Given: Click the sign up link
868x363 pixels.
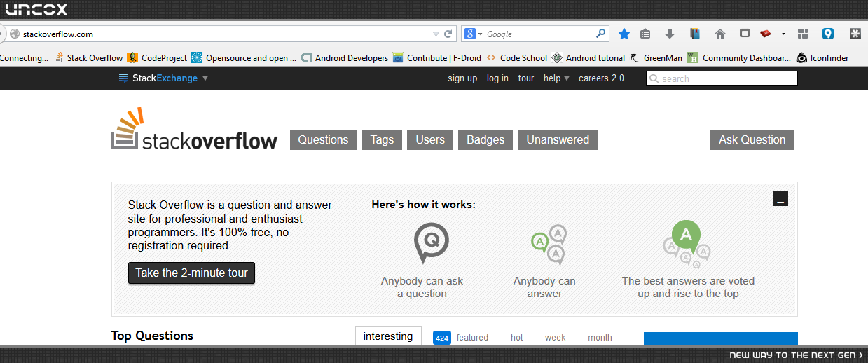Looking at the screenshot, I should [x=462, y=78].
